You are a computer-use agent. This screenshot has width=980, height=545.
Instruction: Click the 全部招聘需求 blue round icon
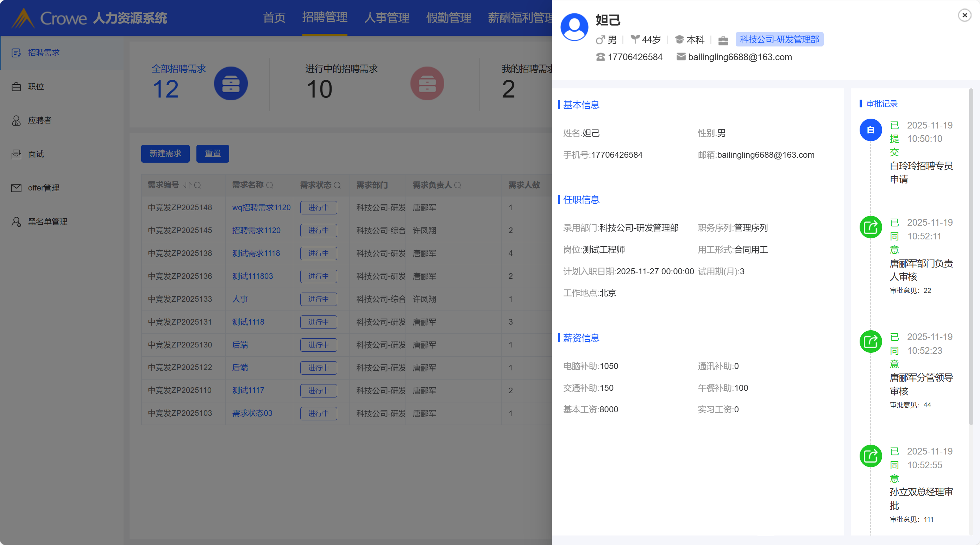point(231,83)
